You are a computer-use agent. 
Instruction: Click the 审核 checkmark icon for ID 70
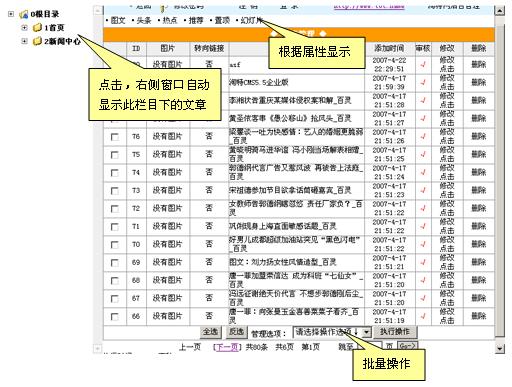423,244
